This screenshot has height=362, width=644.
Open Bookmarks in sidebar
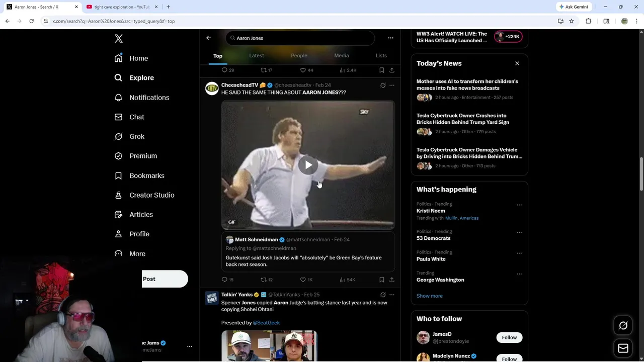click(139, 175)
